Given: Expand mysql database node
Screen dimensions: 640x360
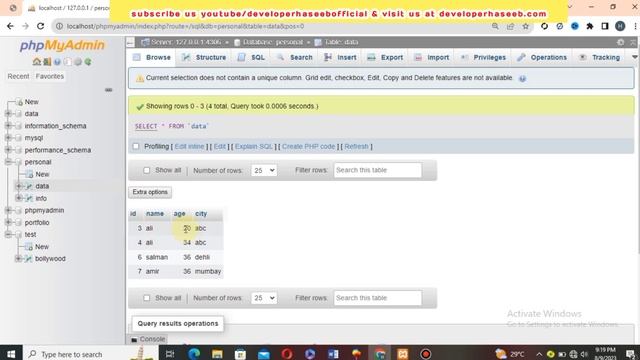Looking at the screenshot, I should click(8, 138).
